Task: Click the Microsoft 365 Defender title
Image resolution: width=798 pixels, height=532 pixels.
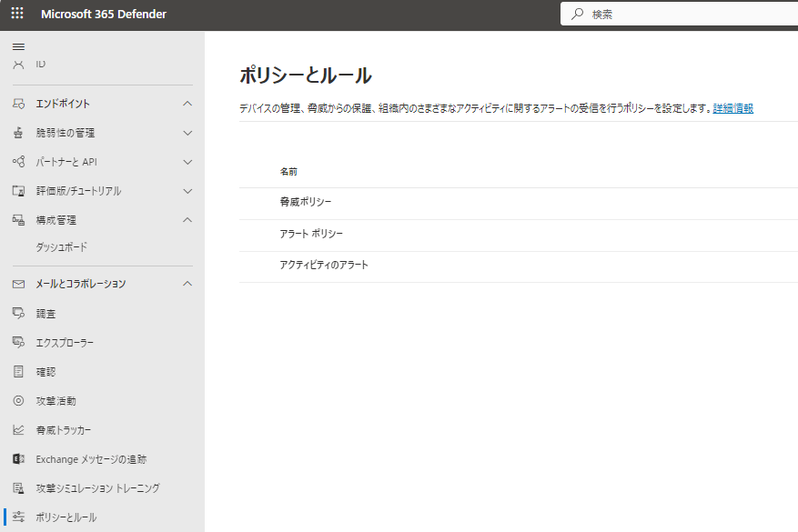Action: 104,15
